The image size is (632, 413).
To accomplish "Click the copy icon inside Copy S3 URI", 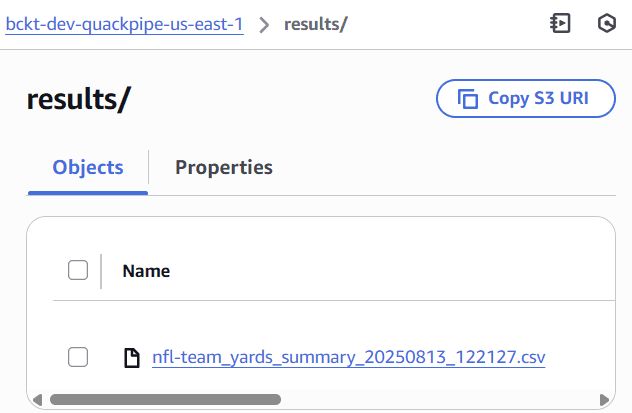I will pyautogui.click(x=468, y=99).
